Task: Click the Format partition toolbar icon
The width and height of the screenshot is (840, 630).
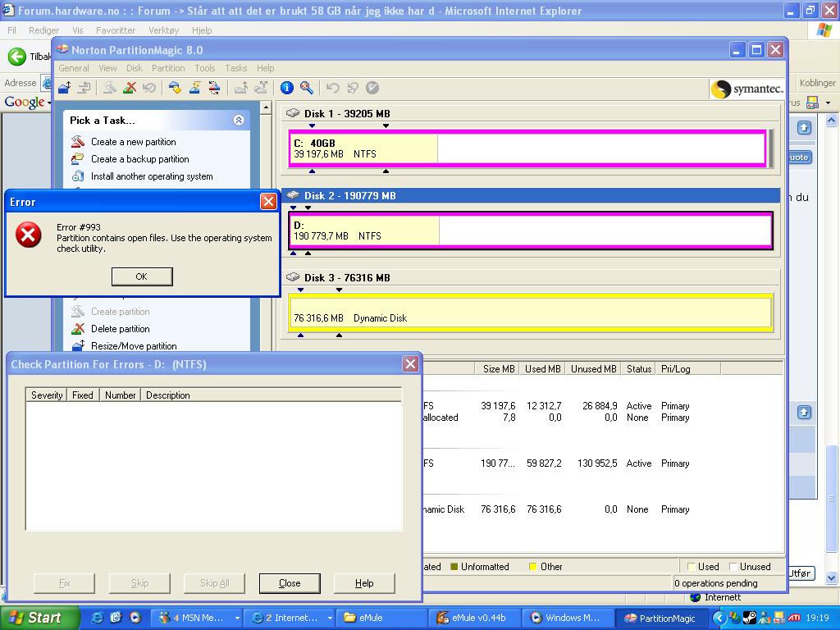Action: 194,87
